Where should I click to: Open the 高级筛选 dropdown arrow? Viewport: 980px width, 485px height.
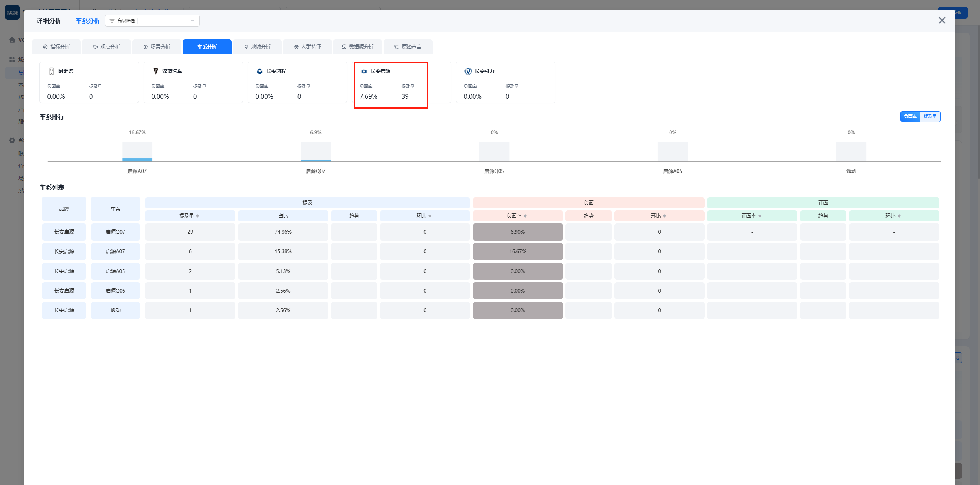pos(193,21)
